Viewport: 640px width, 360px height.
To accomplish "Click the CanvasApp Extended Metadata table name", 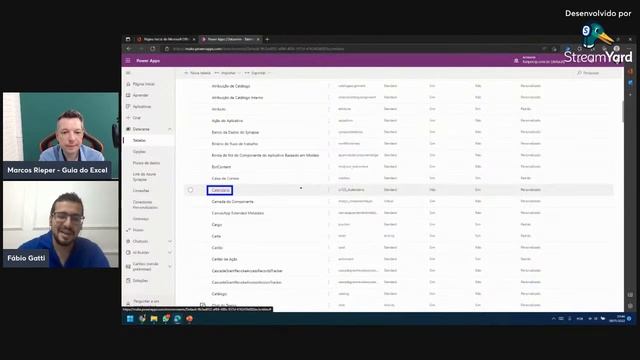I will [x=238, y=213].
